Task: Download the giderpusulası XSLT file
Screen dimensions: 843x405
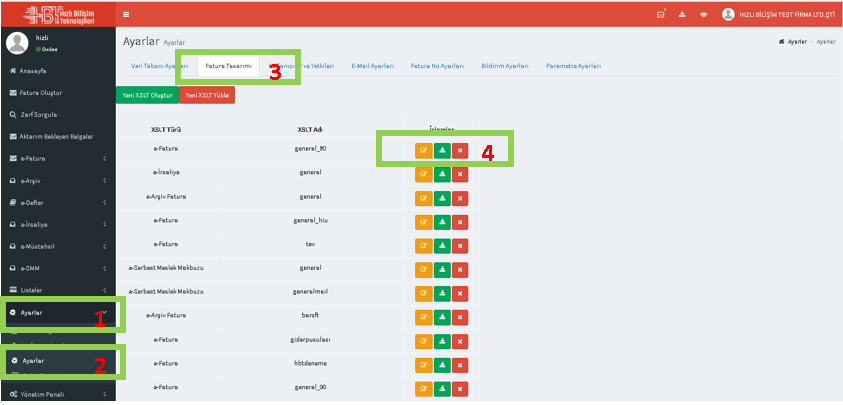Action: point(442,340)
